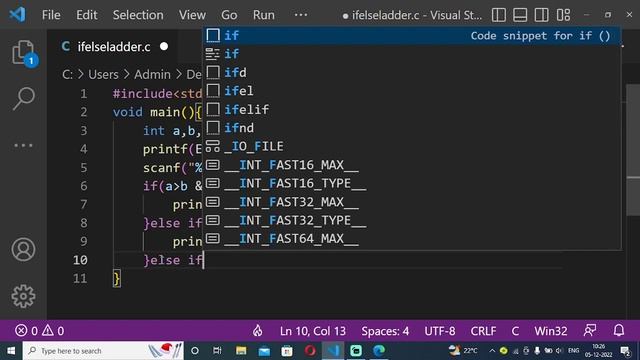Toggle Secondary Side Bar layout icon

click(x=541, y=15)
